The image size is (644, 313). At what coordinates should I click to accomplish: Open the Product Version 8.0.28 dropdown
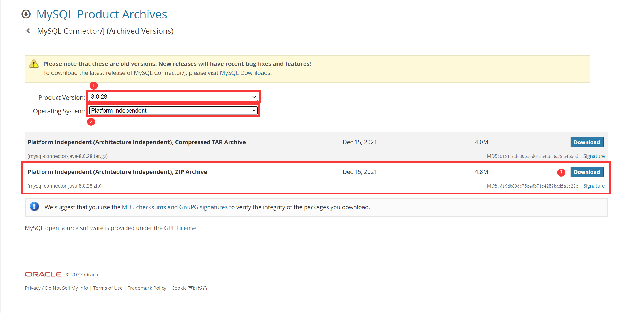(173, 97)
